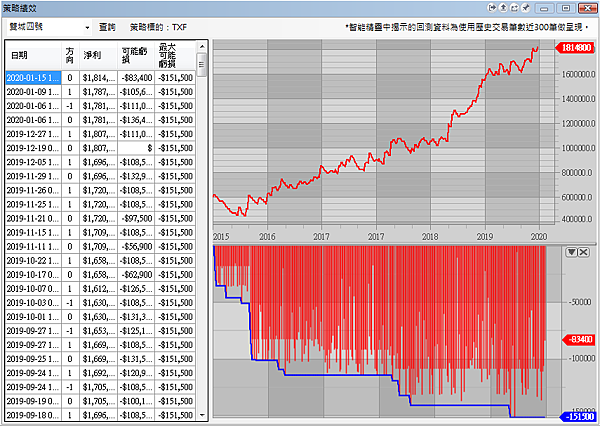Click the -$83,400 possible loss cell
Image resolution: width=600 pixels, height=426 pixels.
[x=136, y=78]
